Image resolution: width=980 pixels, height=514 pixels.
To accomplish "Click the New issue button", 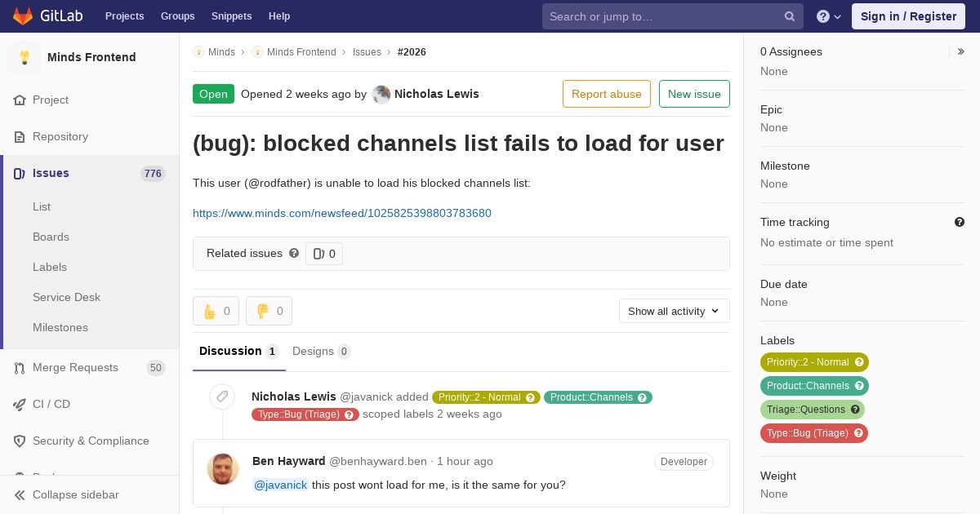I will pos(694,94).
